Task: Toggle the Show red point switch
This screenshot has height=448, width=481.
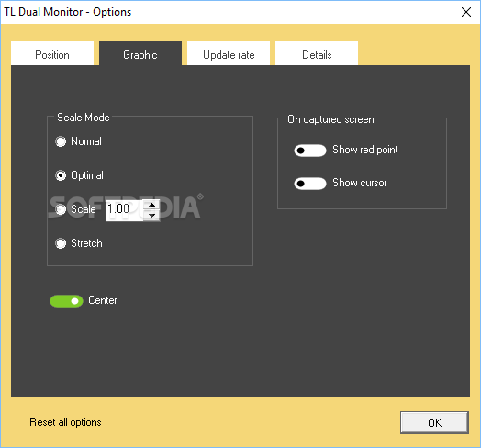Action: pyautogui.click(x=310, y=151)
